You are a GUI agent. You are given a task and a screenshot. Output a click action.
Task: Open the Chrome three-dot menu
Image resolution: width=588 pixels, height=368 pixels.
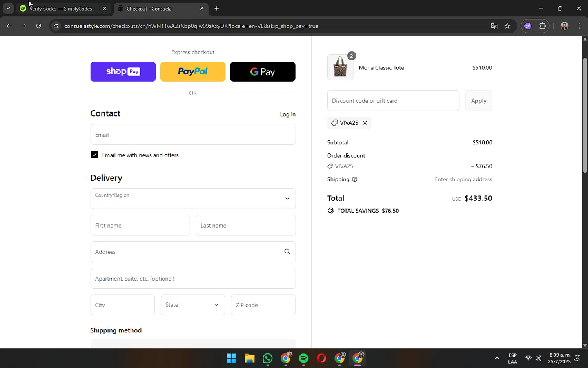coord(579,26)
